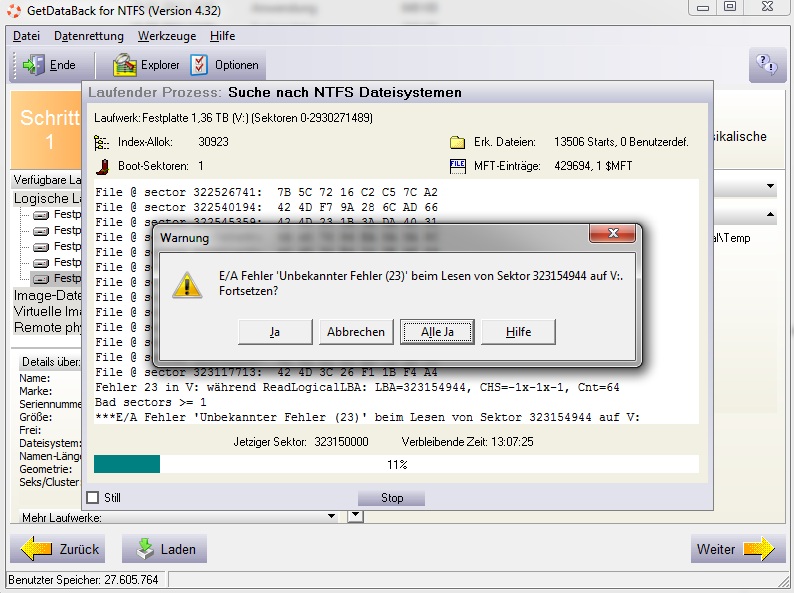
Task: Click Abbrechen in the Warnung dialog
Action: [x=356, y=332]
